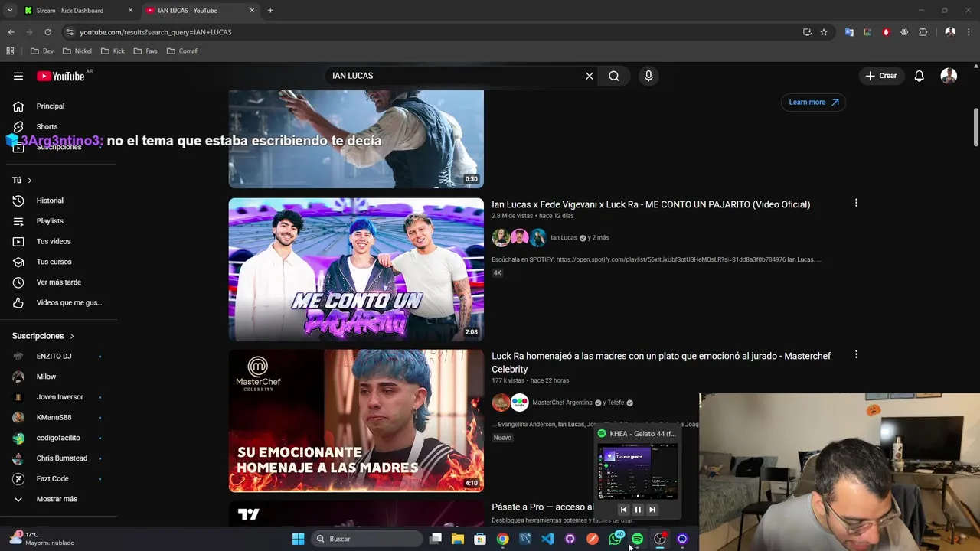Open the Chrome apps grid icon
Image resolution: width=980 pixels, height=551 pixels.
point(10,51)
